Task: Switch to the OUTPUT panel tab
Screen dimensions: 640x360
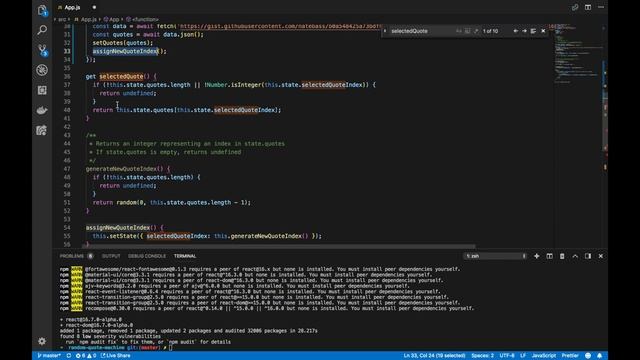Action: 111,256
